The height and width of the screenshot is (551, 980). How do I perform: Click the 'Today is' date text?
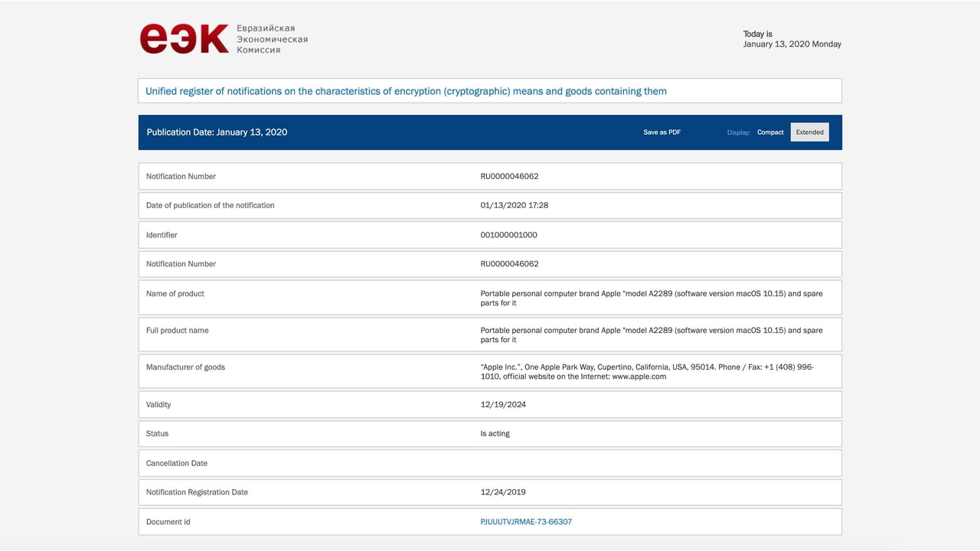pos(792,39)
